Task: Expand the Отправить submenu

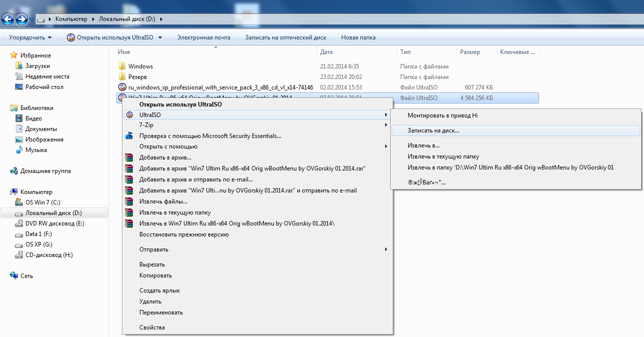Action: (386, 249)
